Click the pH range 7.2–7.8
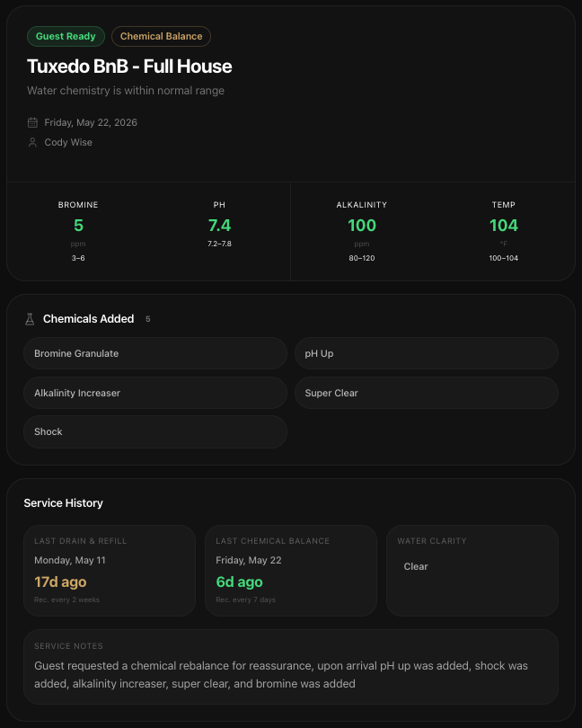 (219, 244)
